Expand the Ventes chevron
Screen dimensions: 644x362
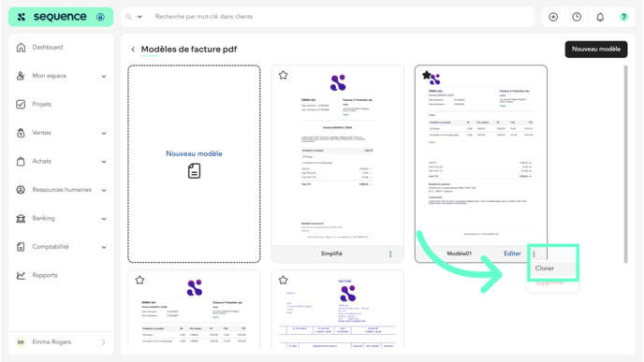tap(104, 133)
